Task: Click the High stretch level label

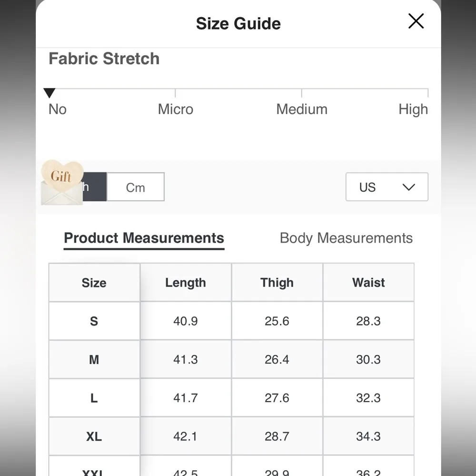Action: coord(413,109)
